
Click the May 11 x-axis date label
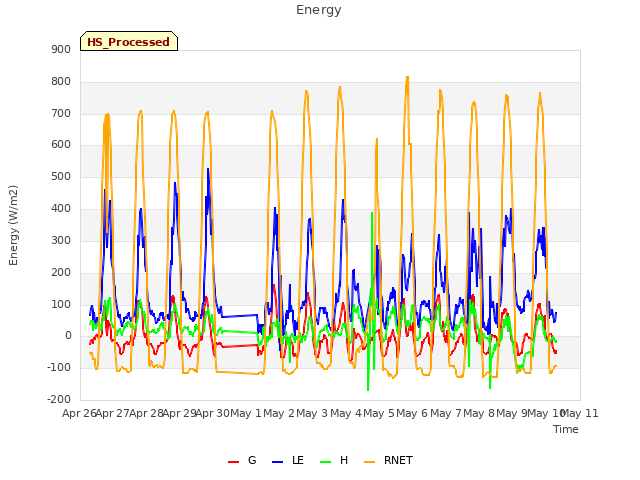(x=580, y=413)
